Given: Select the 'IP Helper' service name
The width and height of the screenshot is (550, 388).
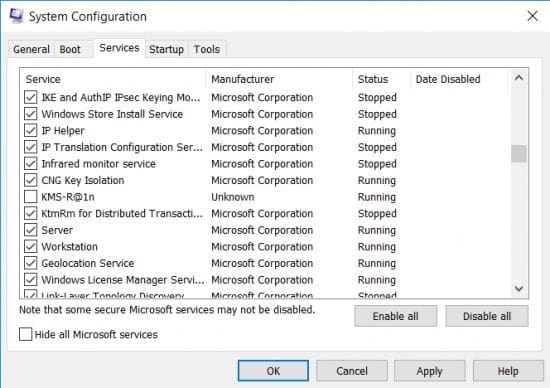Looking at the screenshot, I should point(63,131).
